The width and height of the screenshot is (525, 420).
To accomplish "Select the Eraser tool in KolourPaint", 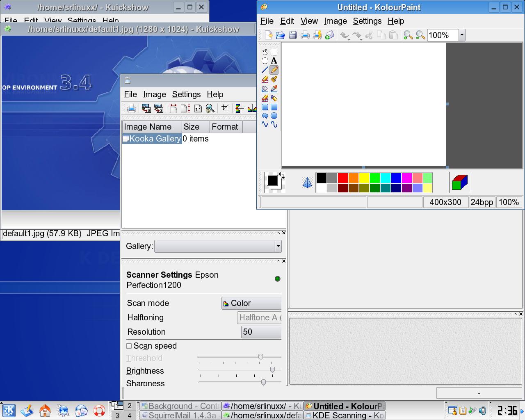I will coord(265,79).
